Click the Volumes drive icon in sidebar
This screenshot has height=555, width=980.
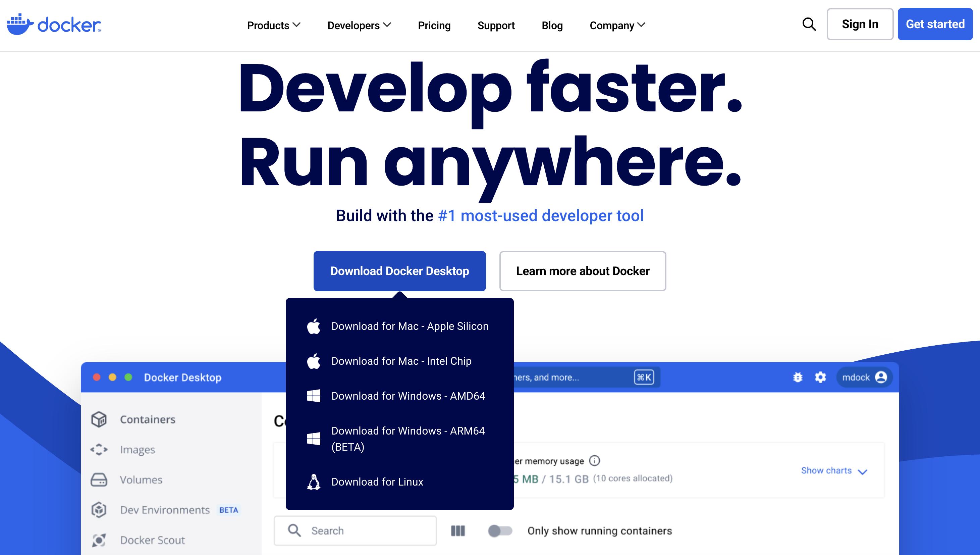click(99, 480)
